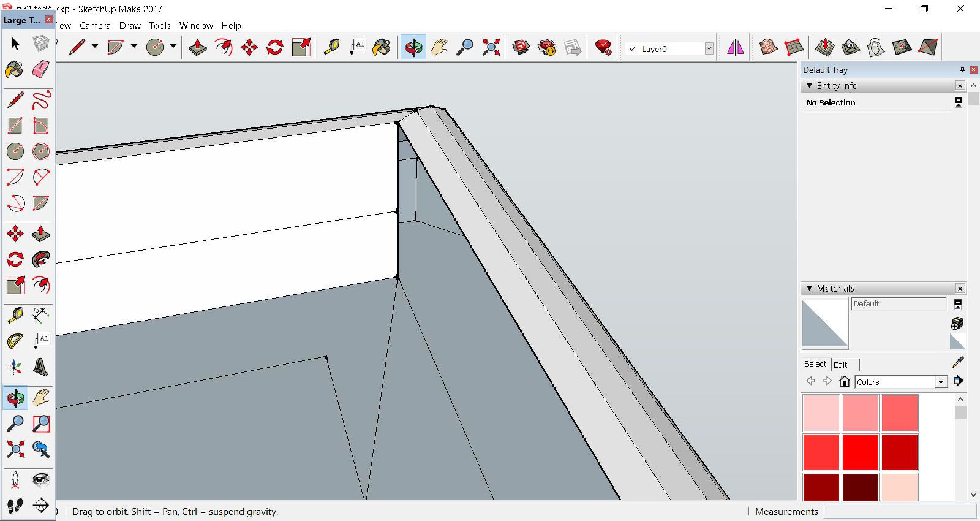
Task: Open 3D Warehouse from top toolbar
Action: pos(521,47)
